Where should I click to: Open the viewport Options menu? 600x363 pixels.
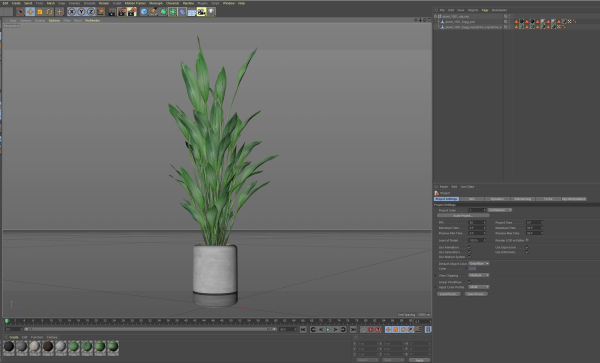click(54, 20)
